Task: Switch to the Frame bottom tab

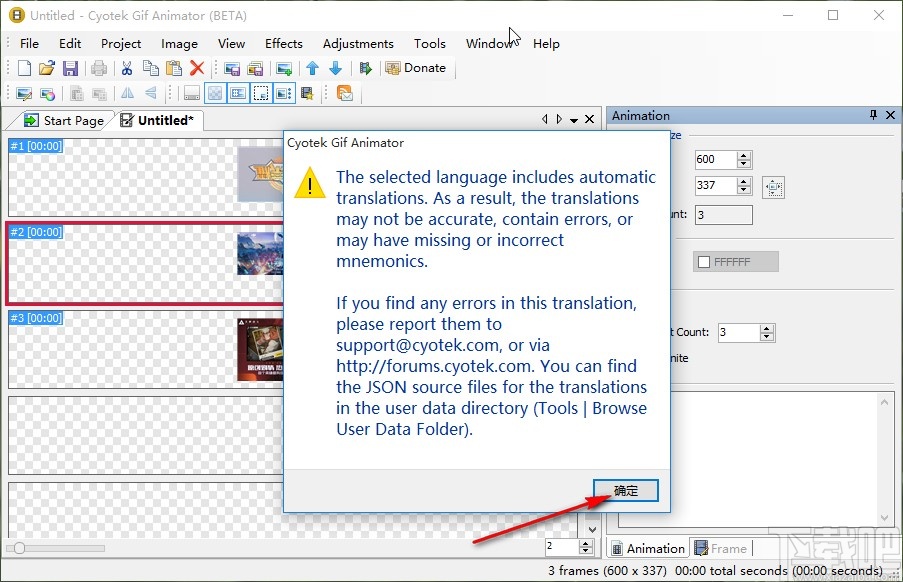Action: point(722,549)
